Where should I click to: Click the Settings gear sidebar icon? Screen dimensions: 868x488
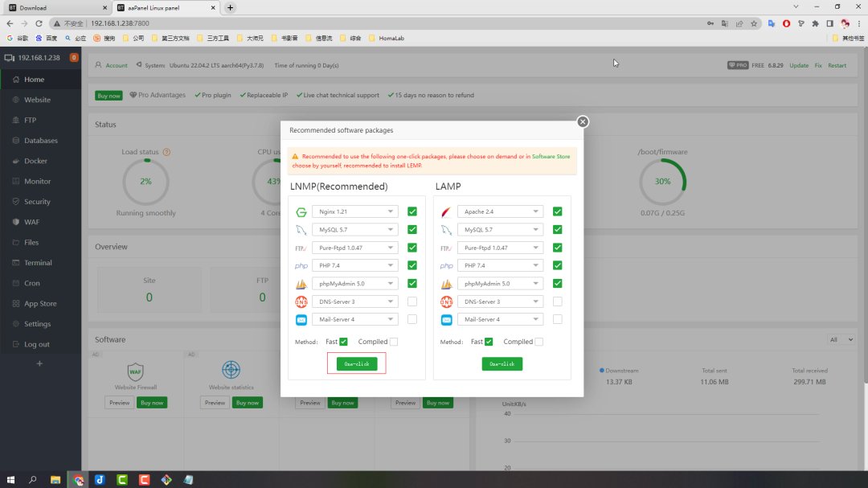pyautogui.click(x=15, y=324)
